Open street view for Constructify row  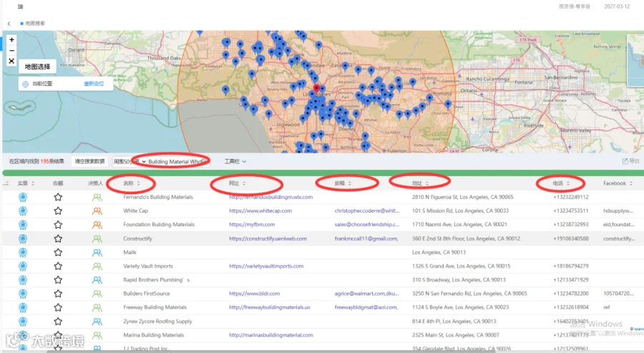click(23, 238)
